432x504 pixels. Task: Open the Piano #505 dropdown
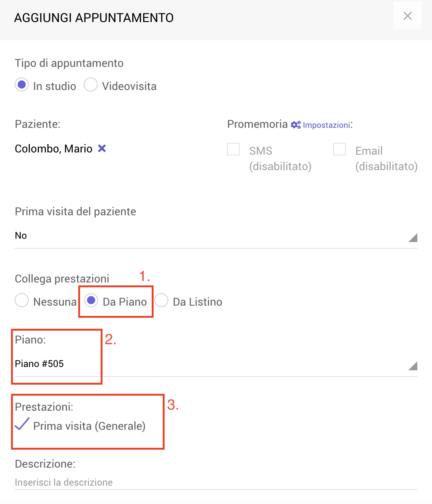coord(216,364)
